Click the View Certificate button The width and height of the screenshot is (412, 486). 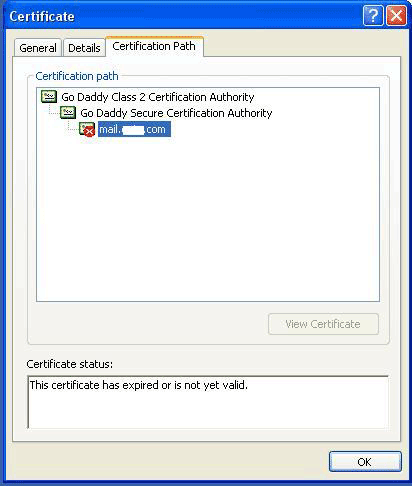323,324
